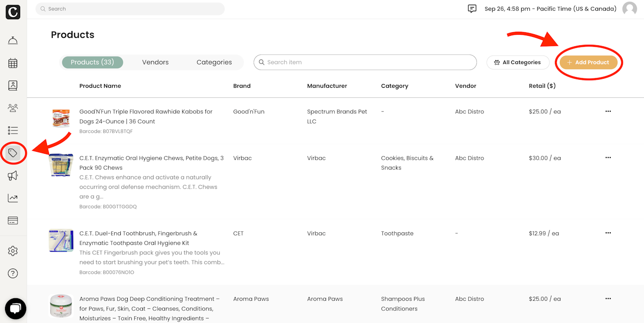Open the All Categories filter dropdown
The width and height of the screenshot is (644, 323).
518,62
